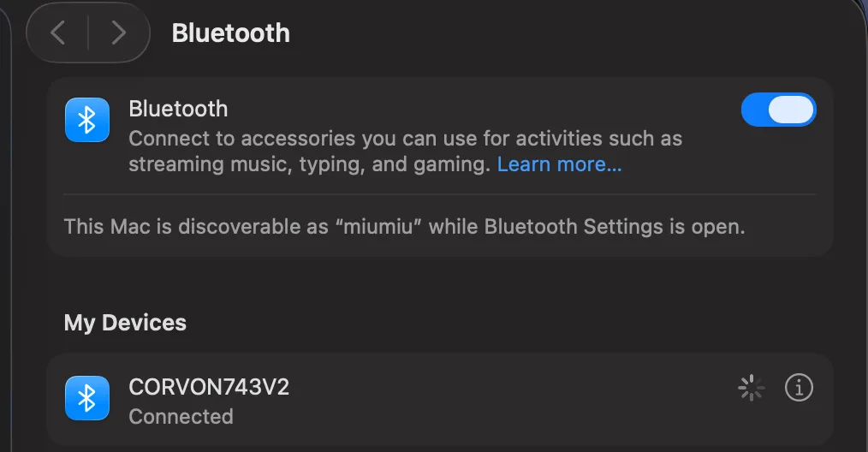The width and height of the screenshot is (868, 452).
Task: Click the Bluetooth page title
Action: tap(231, 33)
